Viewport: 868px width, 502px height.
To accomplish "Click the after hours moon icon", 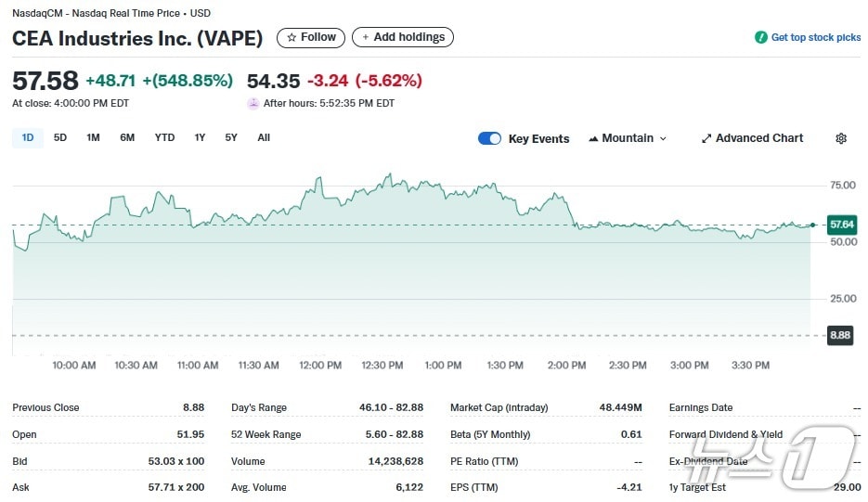I will coord(253,103).
